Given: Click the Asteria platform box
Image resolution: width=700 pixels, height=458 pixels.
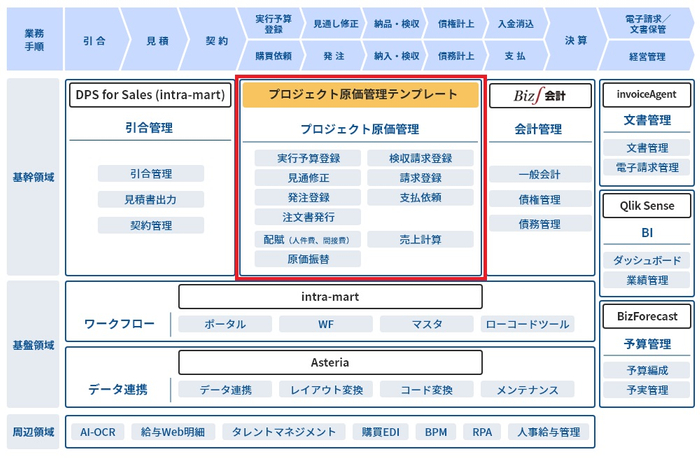Looking at the screenshot, I should 330,362.
